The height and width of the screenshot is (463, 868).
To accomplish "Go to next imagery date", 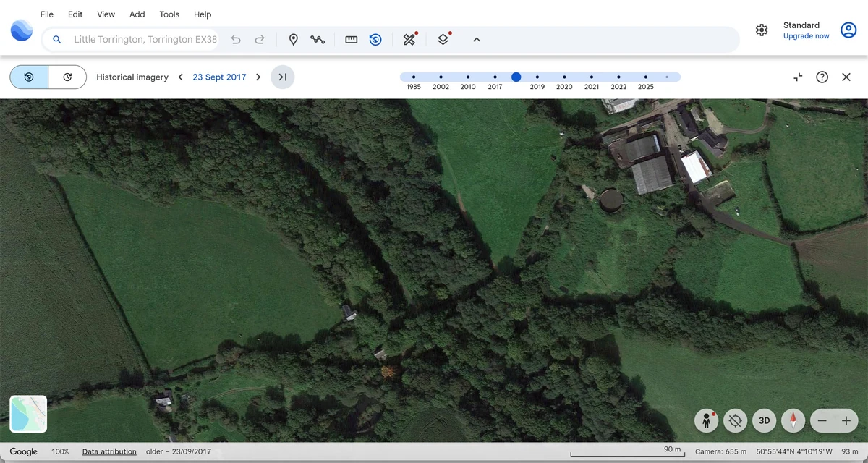I will coord(258,77).
